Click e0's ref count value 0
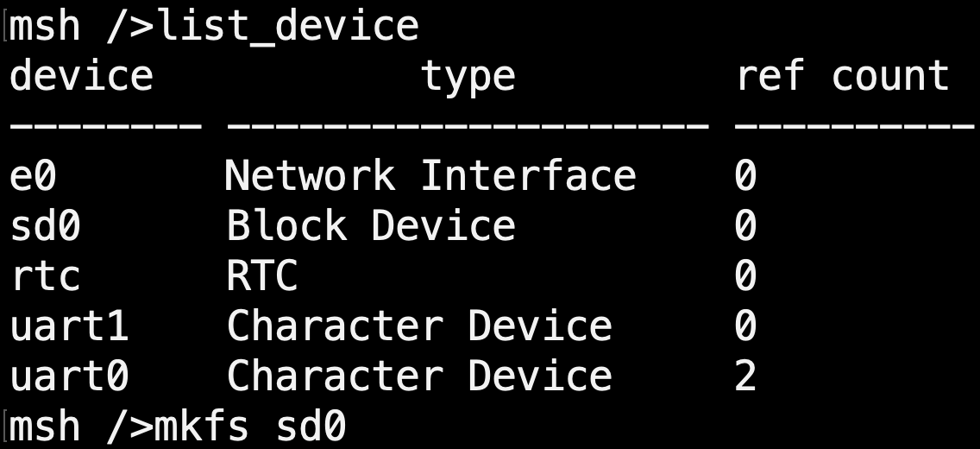 [x=745, y=176]
